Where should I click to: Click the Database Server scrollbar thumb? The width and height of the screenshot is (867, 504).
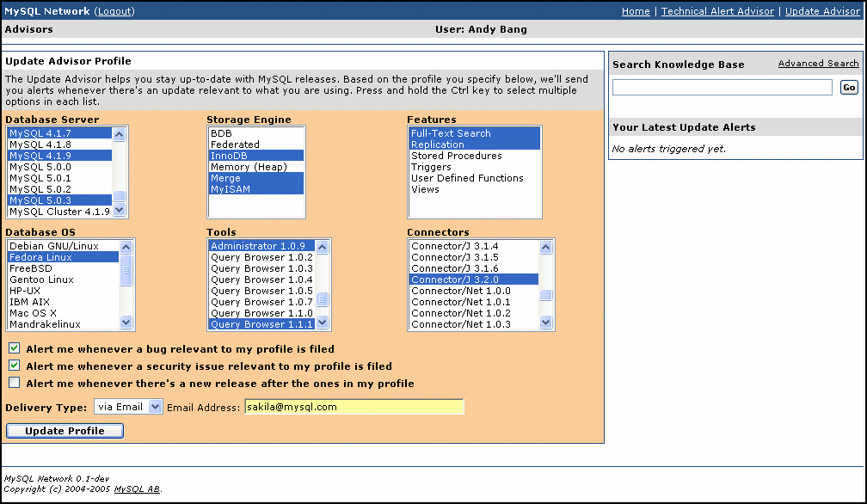pos(120,195)
